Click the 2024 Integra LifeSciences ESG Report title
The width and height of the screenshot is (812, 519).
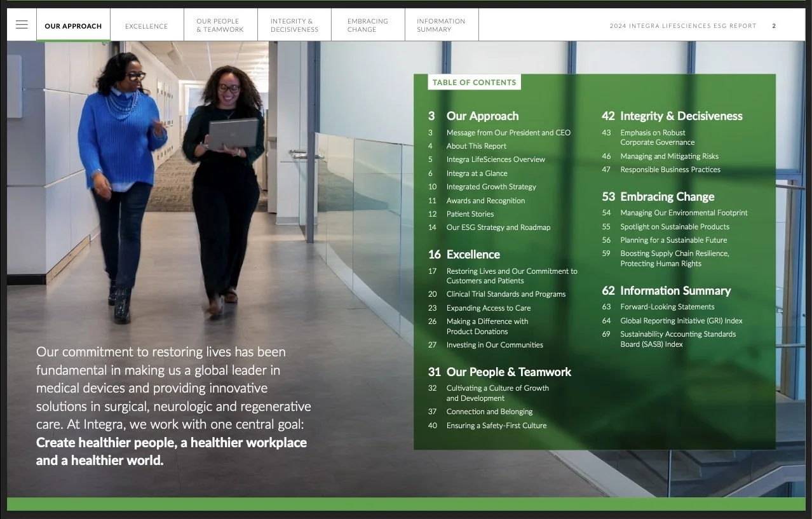(683, 26)
